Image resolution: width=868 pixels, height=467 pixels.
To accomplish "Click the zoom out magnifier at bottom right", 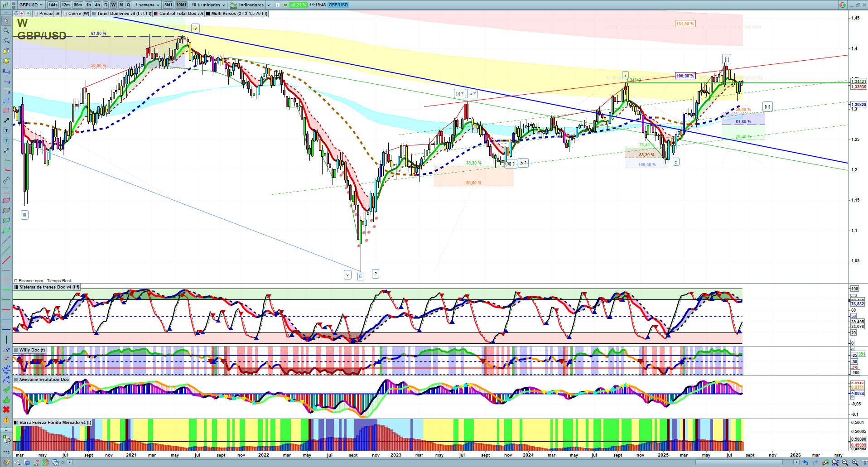I will pos(845,462).
